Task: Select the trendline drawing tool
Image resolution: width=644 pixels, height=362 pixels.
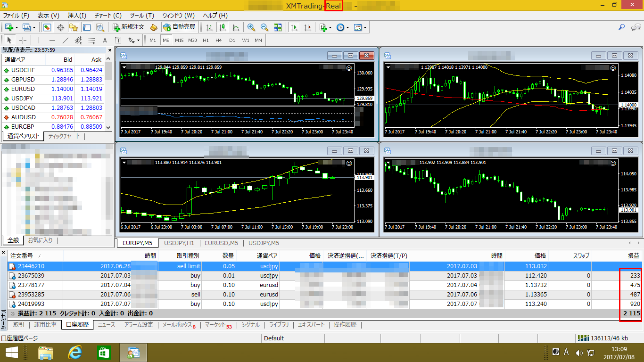Action: coord(66,40)
